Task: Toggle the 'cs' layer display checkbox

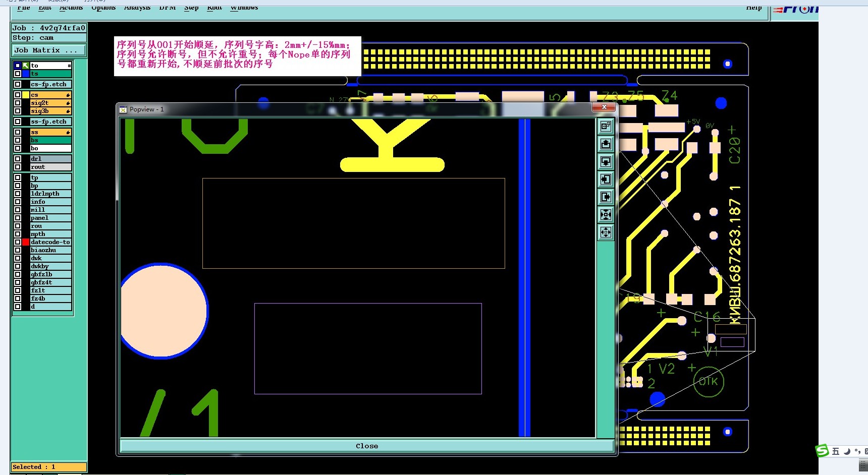Action: pyautogui.click(x=18, y=95)
